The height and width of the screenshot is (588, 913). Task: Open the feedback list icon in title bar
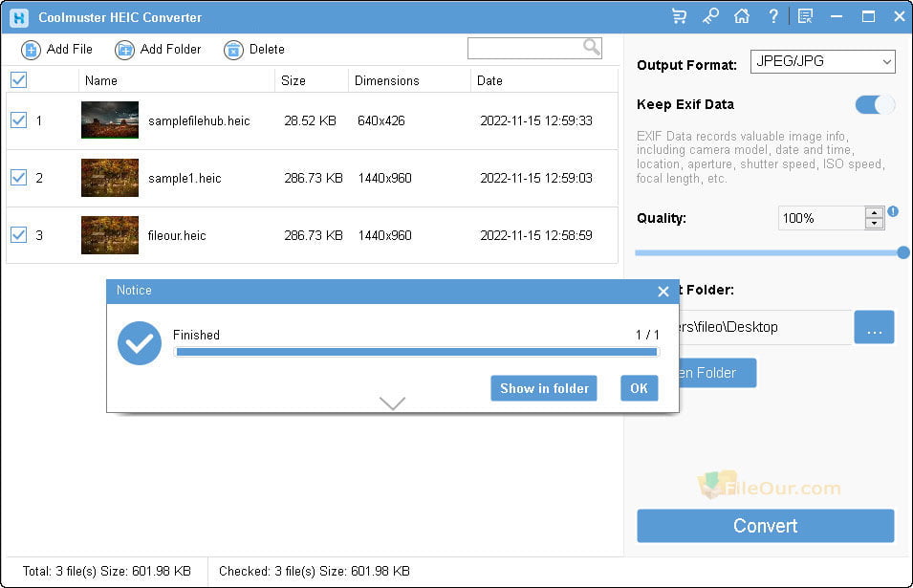coord(805,16)
